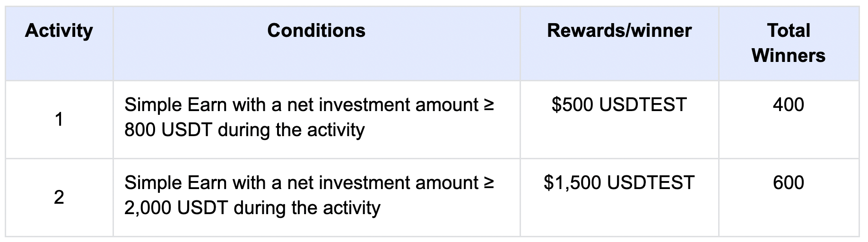Click the Rewards/winner header cell
Image resolution: width=868 pixels, height=242 pixels.
click(619, 31)
